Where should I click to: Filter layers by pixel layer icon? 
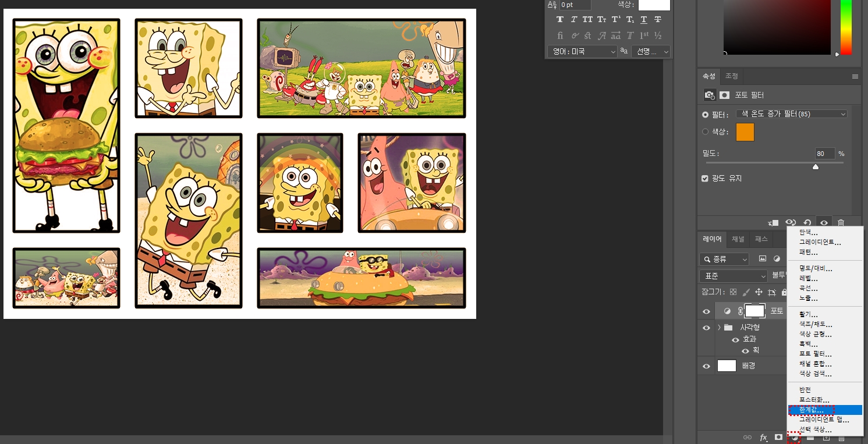(x=763, y=259)
